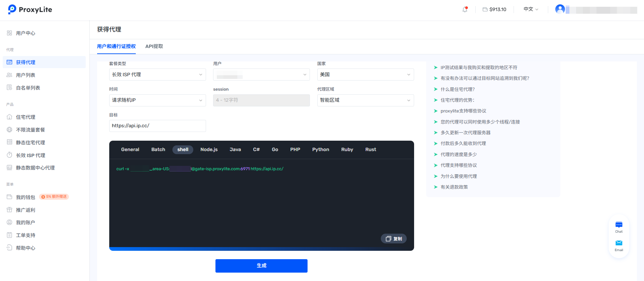Click the 帮助中心 icon
644x281 pixels.
9,248
